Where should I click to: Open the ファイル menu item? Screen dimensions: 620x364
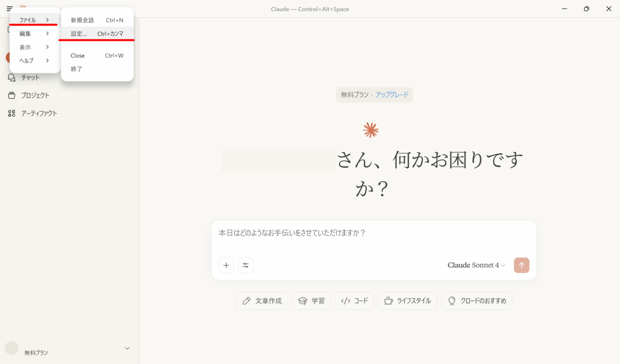coord(35,20)
